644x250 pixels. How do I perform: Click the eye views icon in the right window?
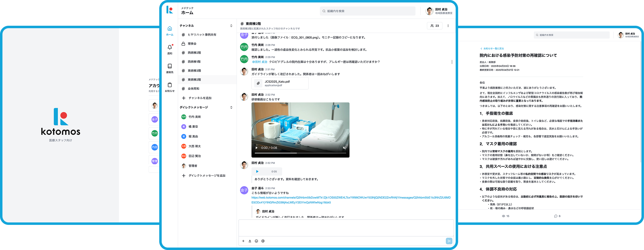pyautogui.click(x=503, y=216)
